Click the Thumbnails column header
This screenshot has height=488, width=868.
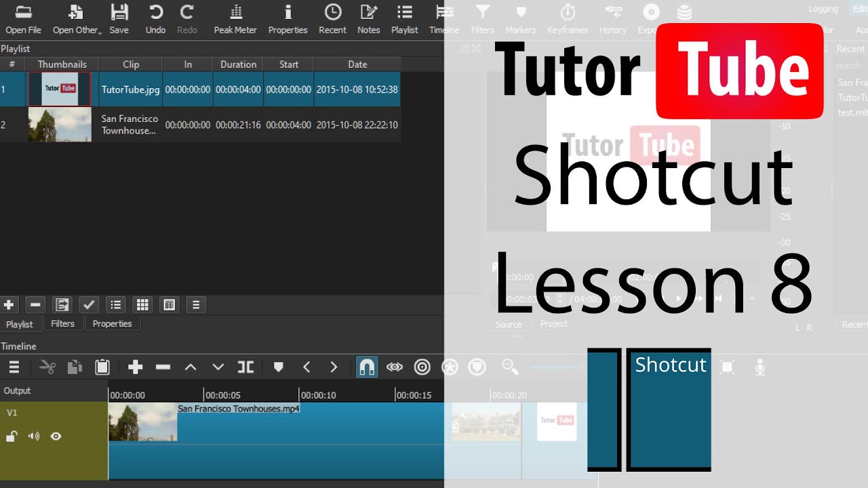pyautogui.click(x=62, y=64)
